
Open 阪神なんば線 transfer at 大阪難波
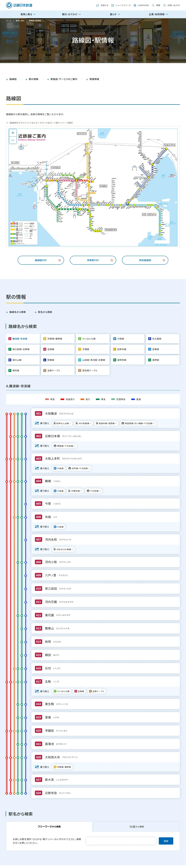click(62, 423)
